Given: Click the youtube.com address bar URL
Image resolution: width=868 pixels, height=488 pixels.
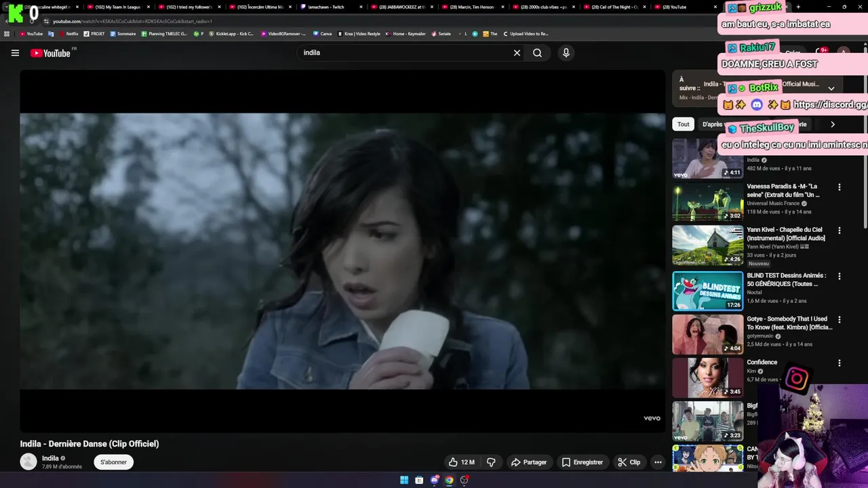Looking at the screenshot, I should 132,21.
